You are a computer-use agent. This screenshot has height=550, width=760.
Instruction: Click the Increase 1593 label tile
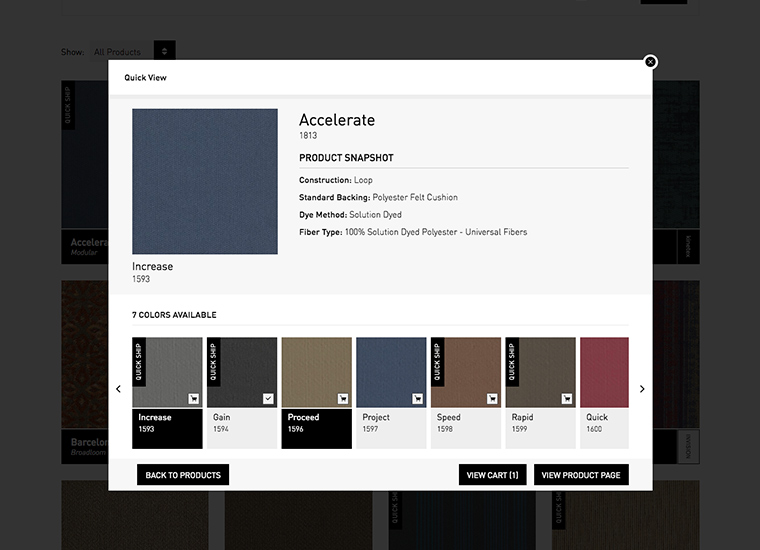(167, 429)
